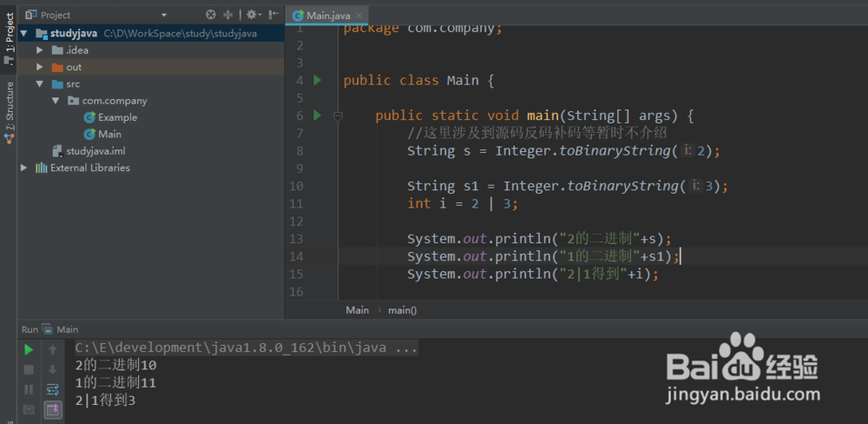Click console output '2的二进制10'

[115, 365]
